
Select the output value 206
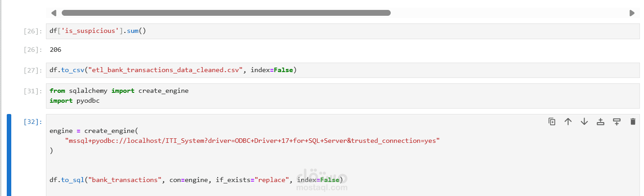pos(55,50)
